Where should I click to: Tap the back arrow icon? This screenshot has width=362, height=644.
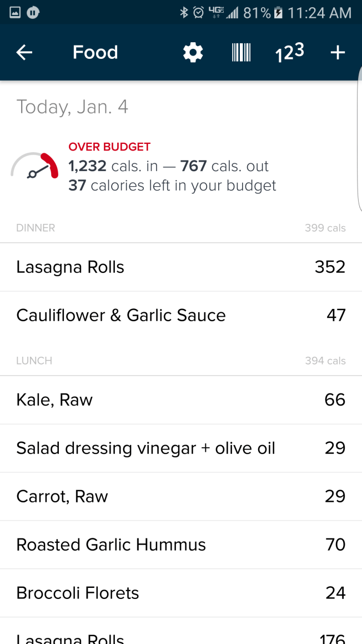coord(24,53)
